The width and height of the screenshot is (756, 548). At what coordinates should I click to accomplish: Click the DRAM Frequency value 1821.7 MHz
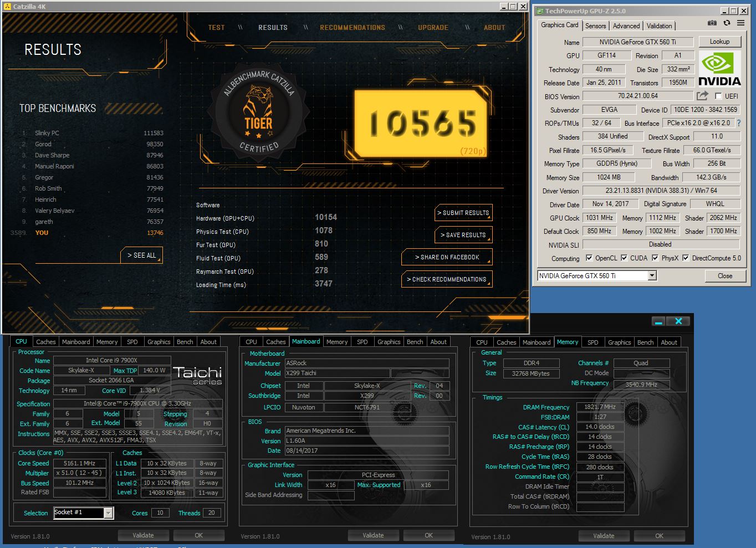(x=600, y=407)
